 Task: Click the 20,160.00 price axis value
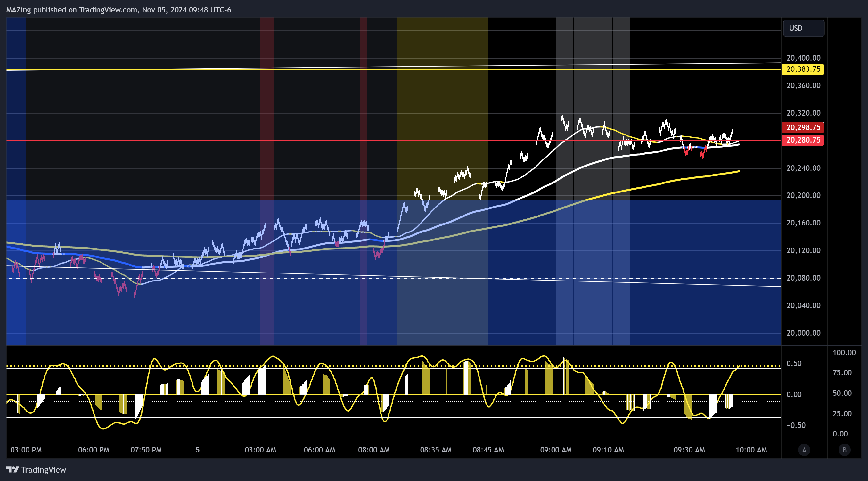point(803,223)
